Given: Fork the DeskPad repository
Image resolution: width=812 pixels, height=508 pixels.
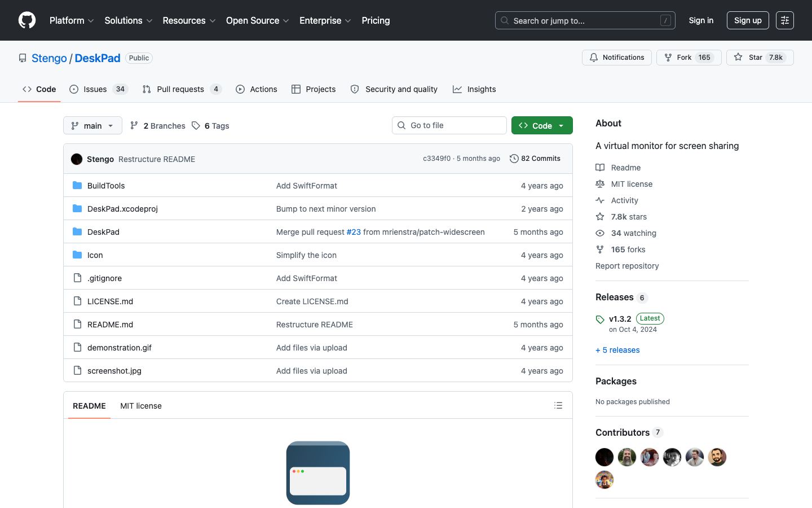Looking at the screenshot, I should 689,58.
